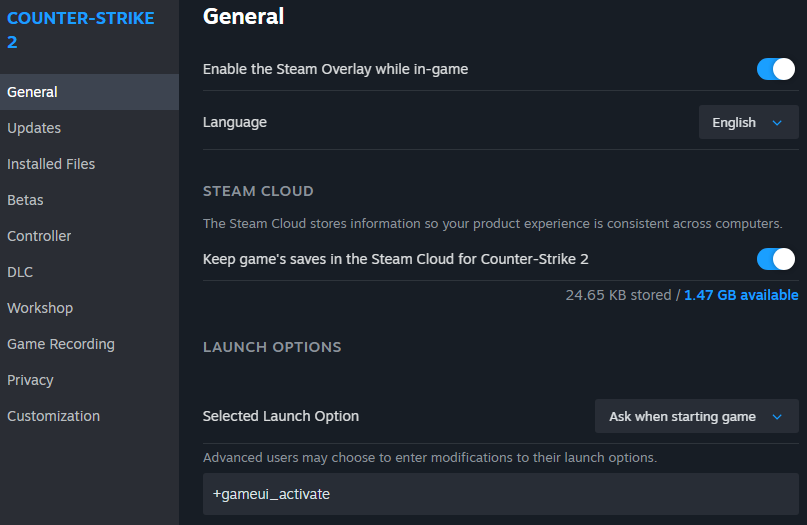Open the Privacy section
The image size is (807, 525).
click(30, 380)
